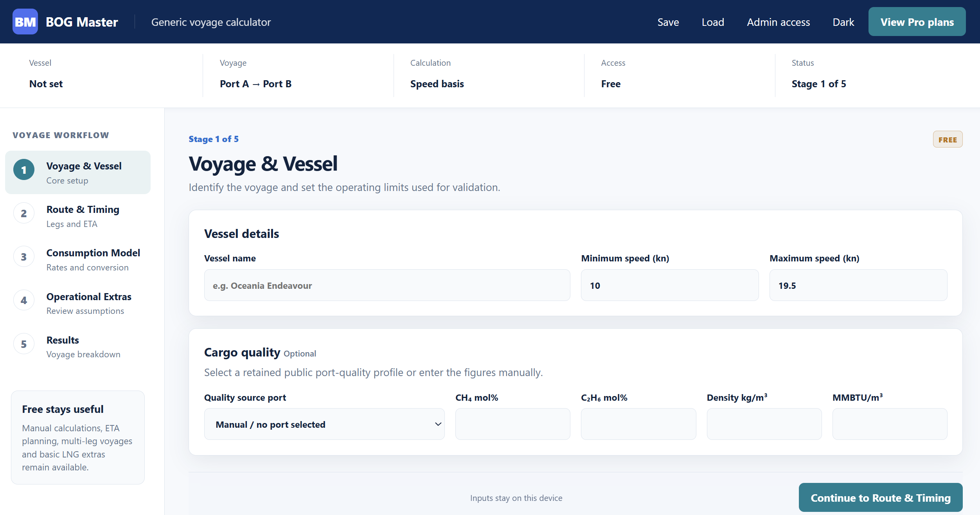Click Continue to Route & Timing

point(881,497)
